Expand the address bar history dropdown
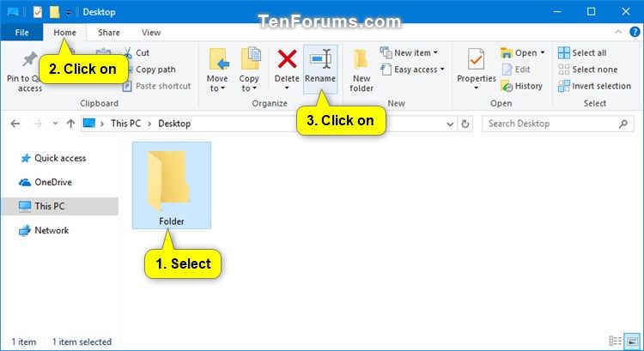The width and height of the screenshot is (644, 351). tap(450, 124)
